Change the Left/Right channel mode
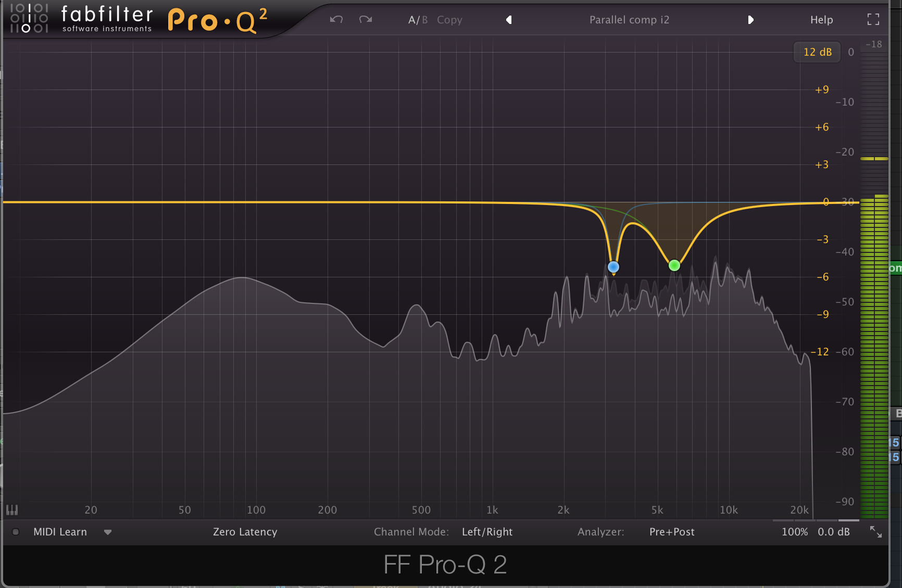 coord(487,532)
